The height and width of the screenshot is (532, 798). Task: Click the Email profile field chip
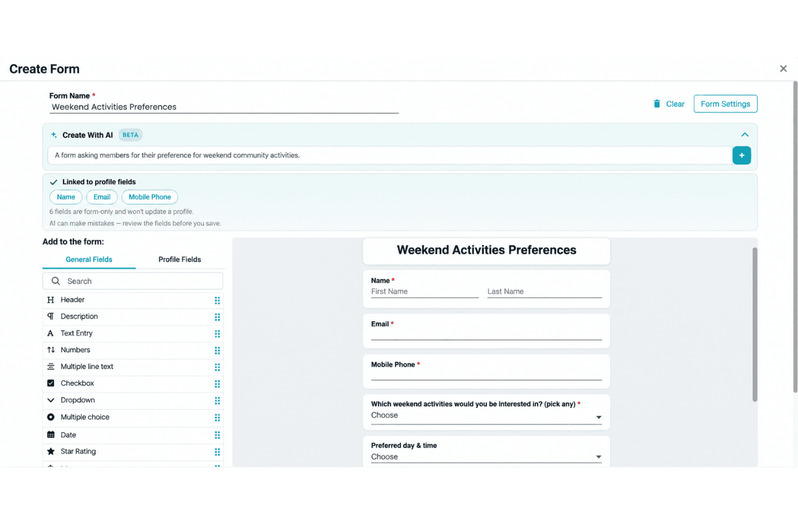pos(102,197)
